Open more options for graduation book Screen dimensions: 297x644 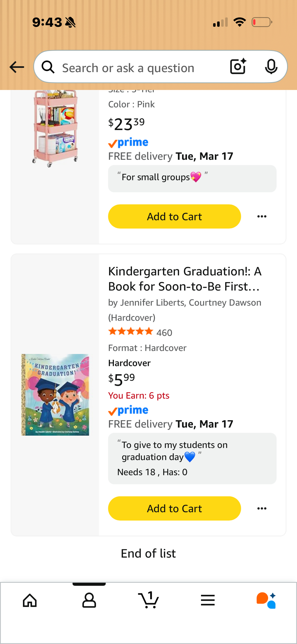coord(262,508)
